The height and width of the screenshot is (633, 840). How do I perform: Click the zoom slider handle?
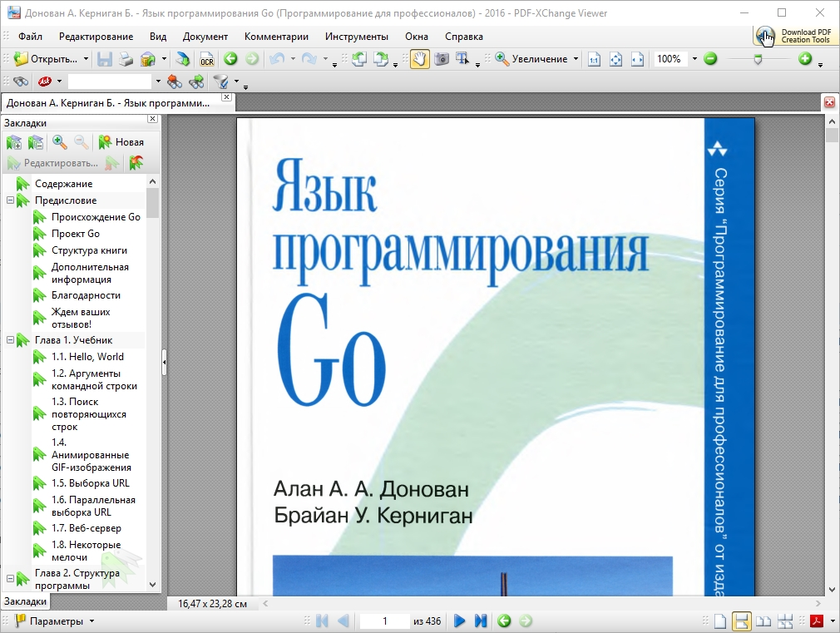[758, 59]
